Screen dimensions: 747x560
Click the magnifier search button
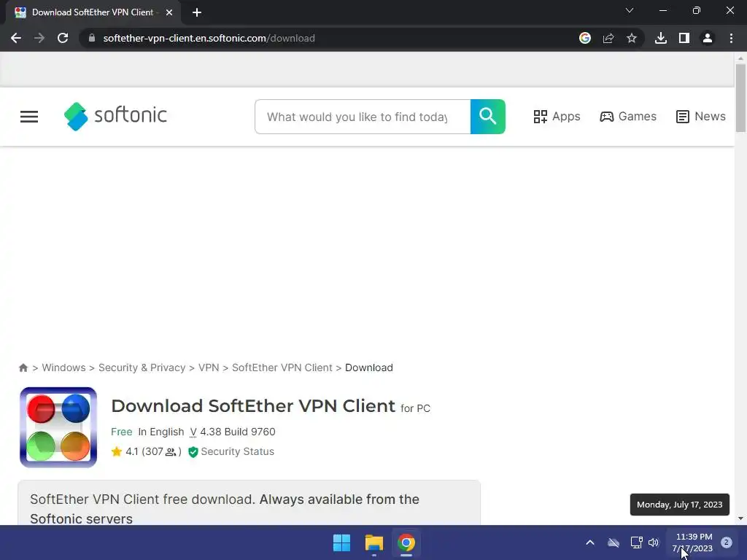click(x=488, y=117)
